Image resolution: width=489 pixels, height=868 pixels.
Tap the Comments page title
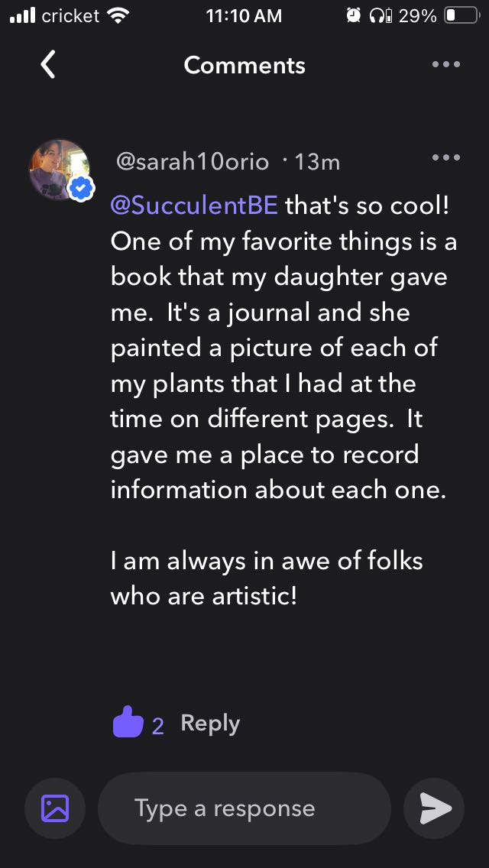(244, 65)
